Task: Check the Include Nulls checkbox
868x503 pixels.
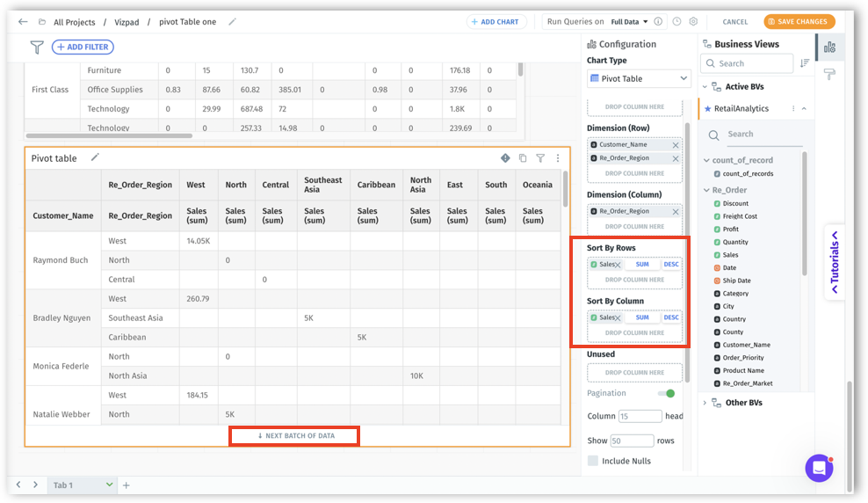Action: [593, 461]
